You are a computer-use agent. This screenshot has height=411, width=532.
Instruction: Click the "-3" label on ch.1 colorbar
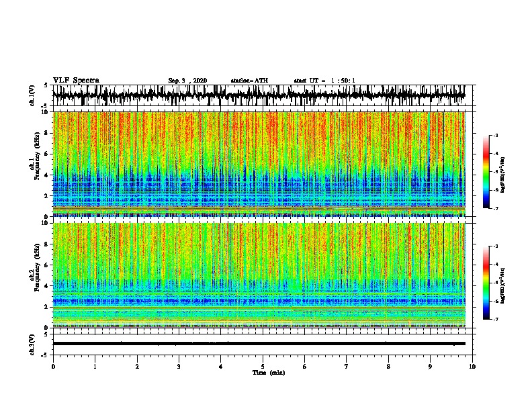pyautogui.click(x=495, y=135)
